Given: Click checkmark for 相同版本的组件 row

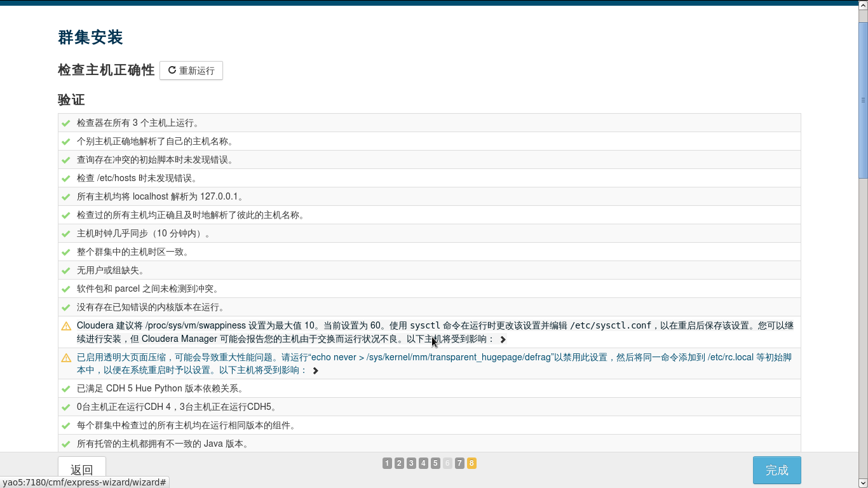Looking at the screenshot, I should [x=66, y=426].
